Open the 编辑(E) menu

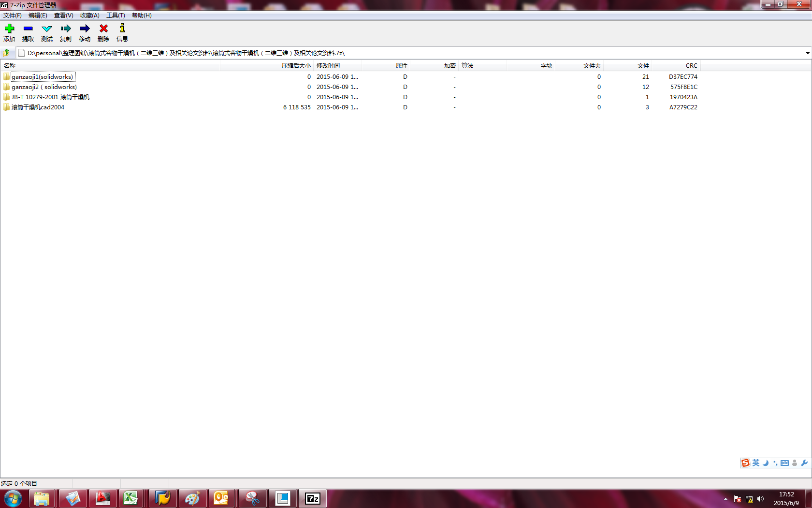38,15
